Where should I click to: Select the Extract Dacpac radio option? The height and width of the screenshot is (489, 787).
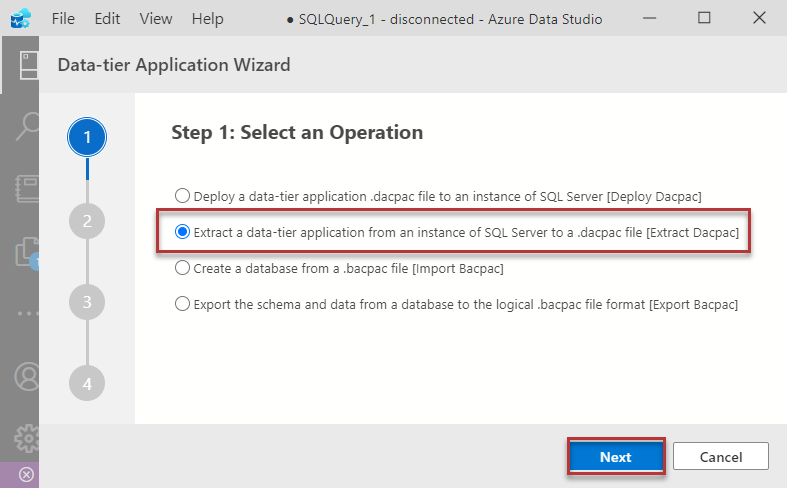(182, 232)
